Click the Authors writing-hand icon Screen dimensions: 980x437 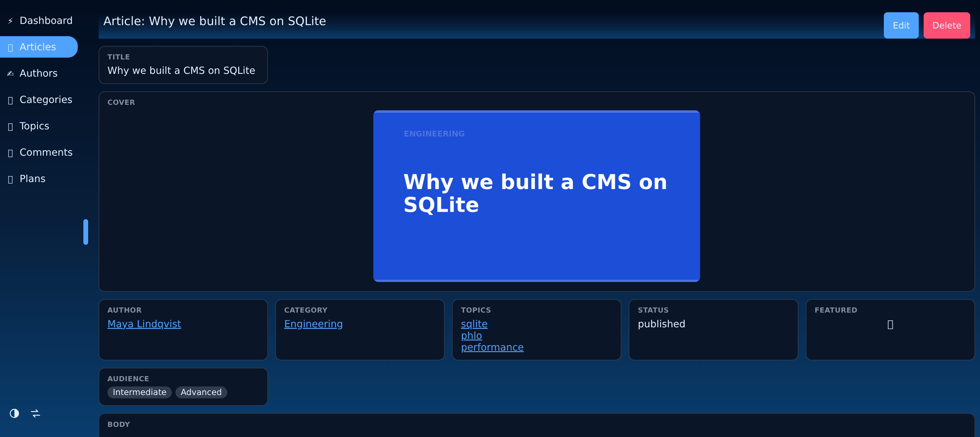tap(10, 73)
